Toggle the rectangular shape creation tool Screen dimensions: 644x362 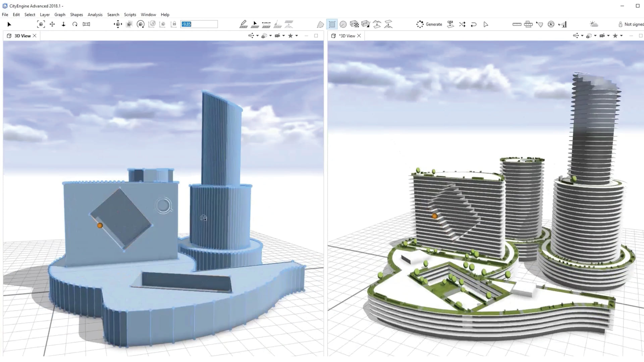tap(332, 24)
